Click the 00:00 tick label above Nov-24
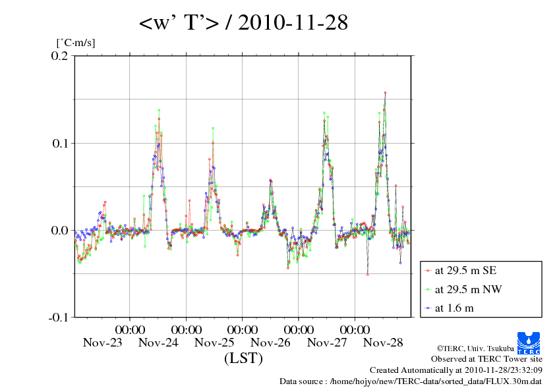Screen dimensions: 555x392 coord(131,329)
